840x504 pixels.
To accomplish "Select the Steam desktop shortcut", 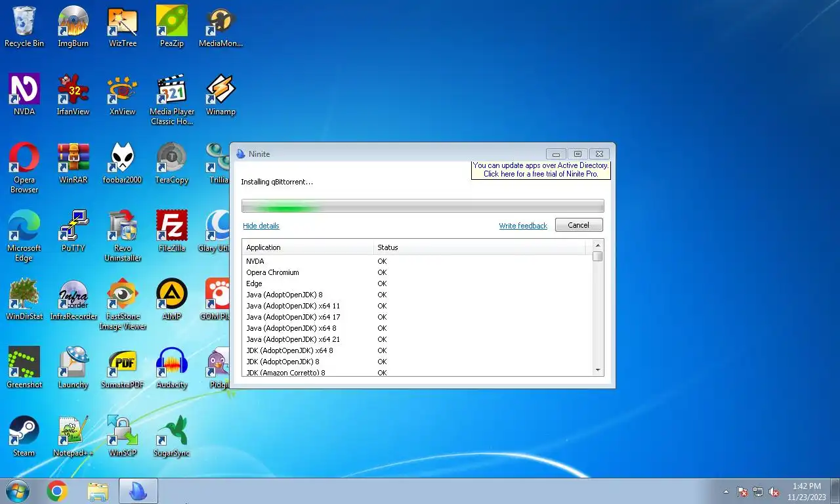I will [24, 436].
